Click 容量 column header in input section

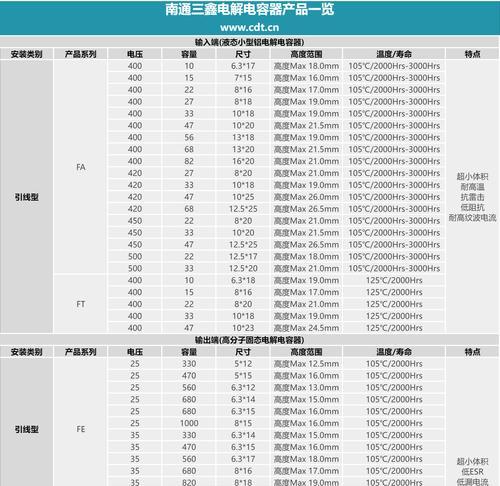tap(189, 54)
